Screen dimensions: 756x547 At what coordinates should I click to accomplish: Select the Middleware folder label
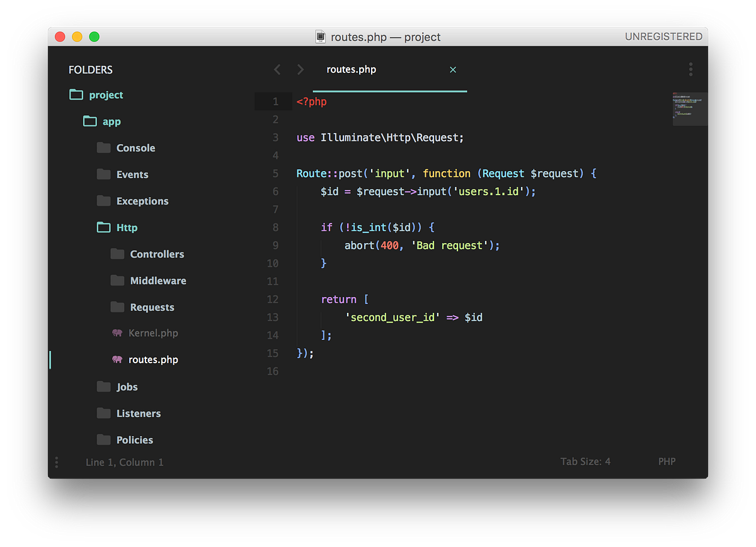pyautogui.click(x=158, y=280)
